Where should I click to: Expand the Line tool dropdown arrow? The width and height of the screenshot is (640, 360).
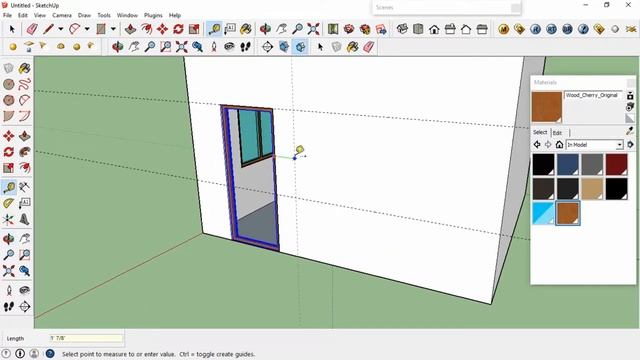[x=60, y=29]
